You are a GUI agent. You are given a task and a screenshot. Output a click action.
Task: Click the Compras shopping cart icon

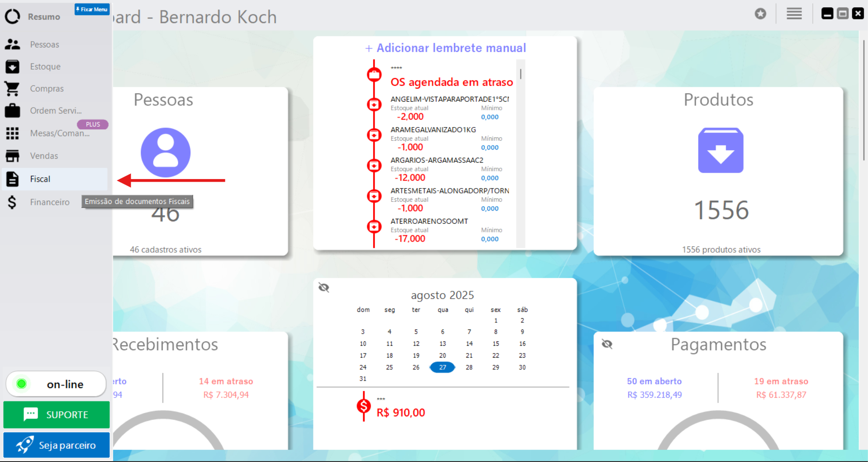click(x=13, y=89)
